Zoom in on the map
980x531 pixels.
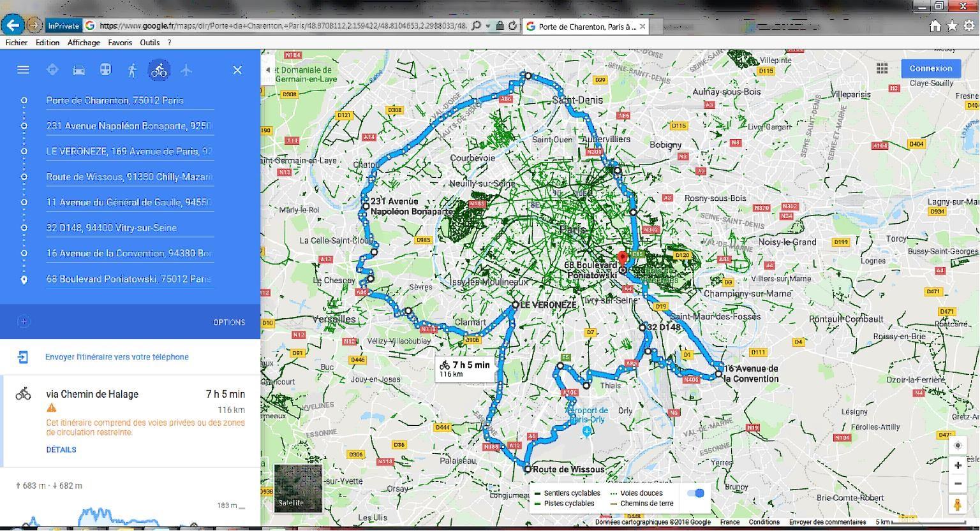coord(958,465)
